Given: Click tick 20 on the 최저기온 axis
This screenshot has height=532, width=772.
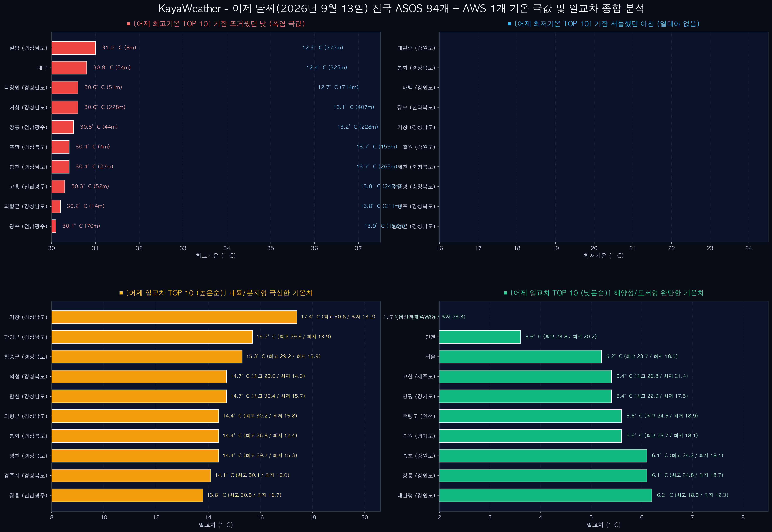Looking at the screenshot, I should click(594, 248).
